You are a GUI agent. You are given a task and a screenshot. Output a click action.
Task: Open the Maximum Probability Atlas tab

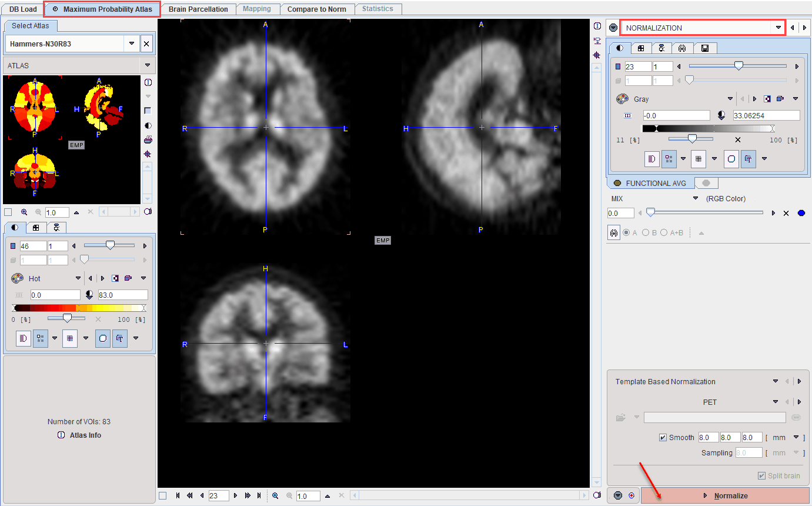pos(102,9)
